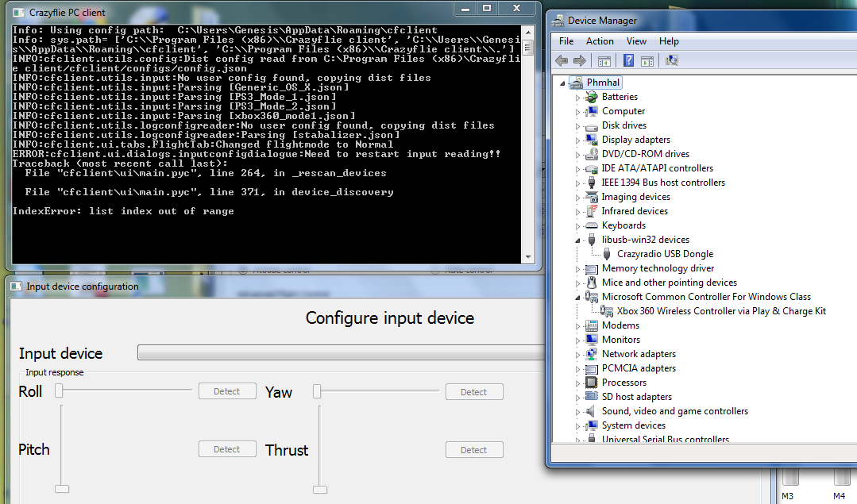Image resolution: width=857 pixels, height=504 pixels.
Task: Click the Detect button for Yaw
Action: point(474,392)
